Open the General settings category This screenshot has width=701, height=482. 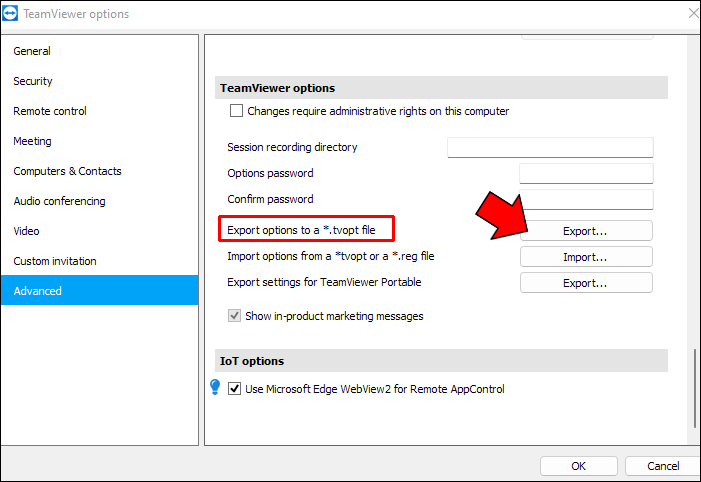[32, 51]
